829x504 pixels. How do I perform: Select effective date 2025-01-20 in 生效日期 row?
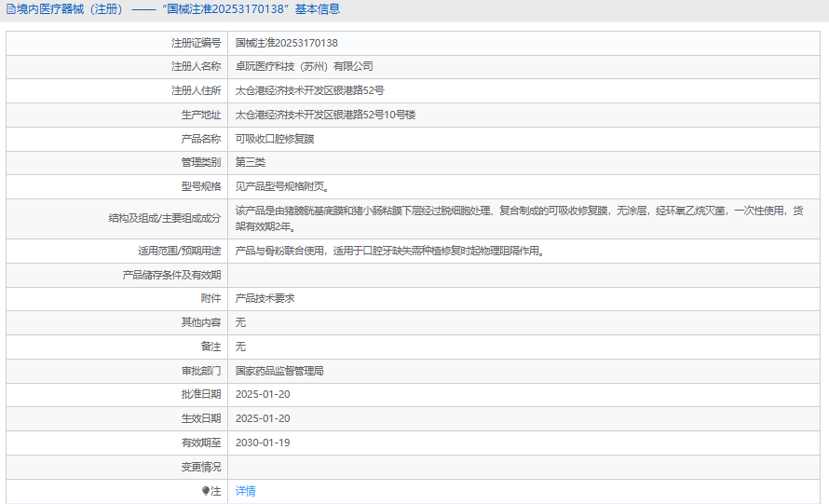(x=263, y=419)
